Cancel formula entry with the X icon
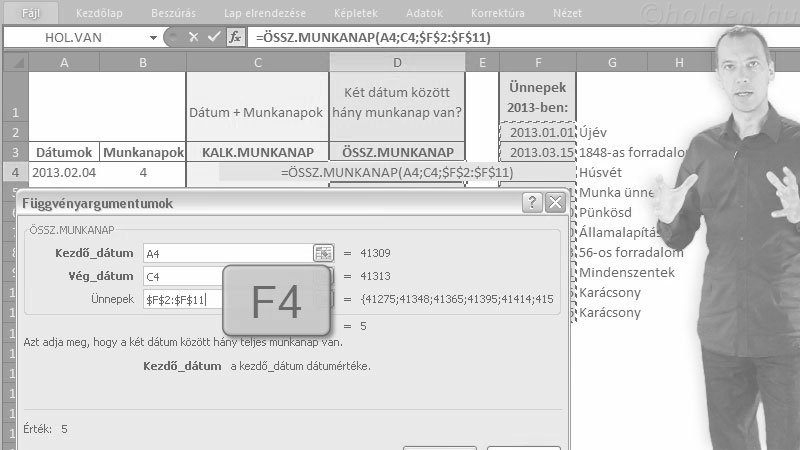The image size is (800, 450). (193, 37)
